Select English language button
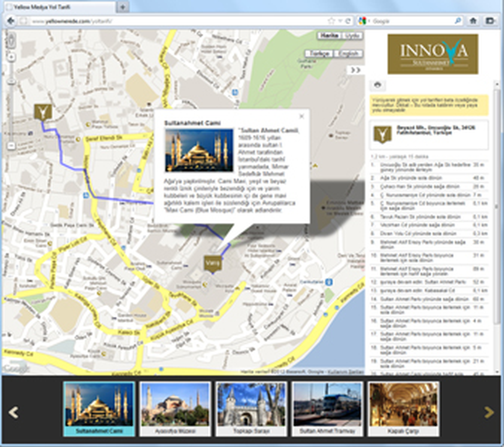The height and width of the screenshot is (447, 504). 348,54
